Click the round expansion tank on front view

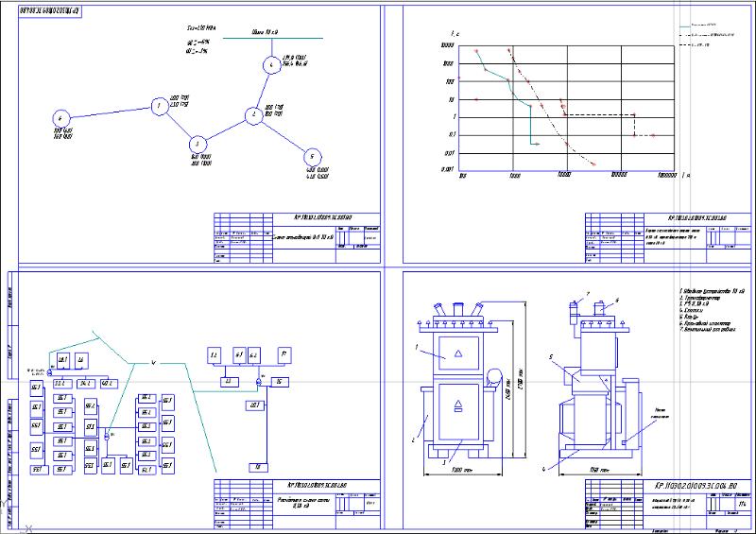494,378
